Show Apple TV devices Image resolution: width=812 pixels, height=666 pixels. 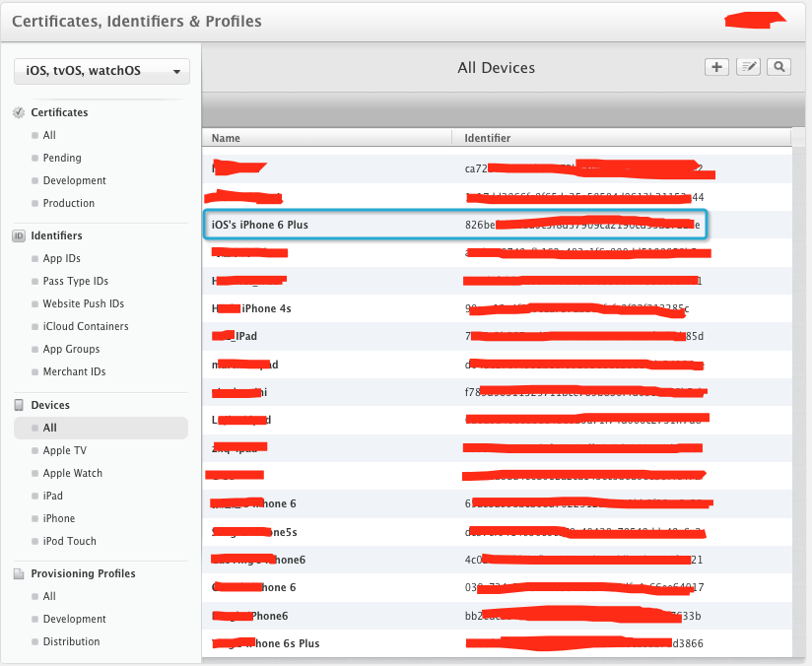point(64,450)
